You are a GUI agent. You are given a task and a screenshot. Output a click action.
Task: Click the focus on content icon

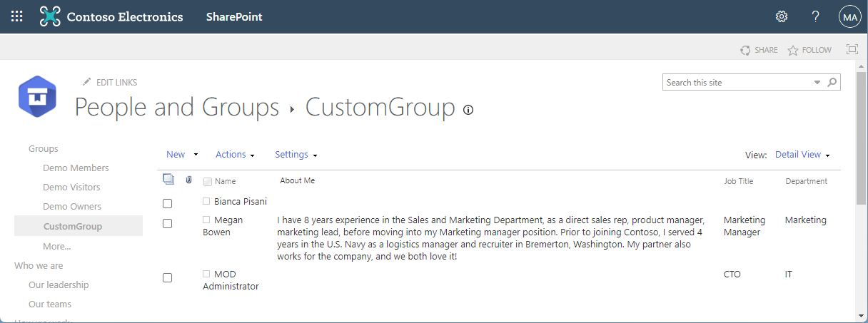pyautogui.click(x=852, y=50)
